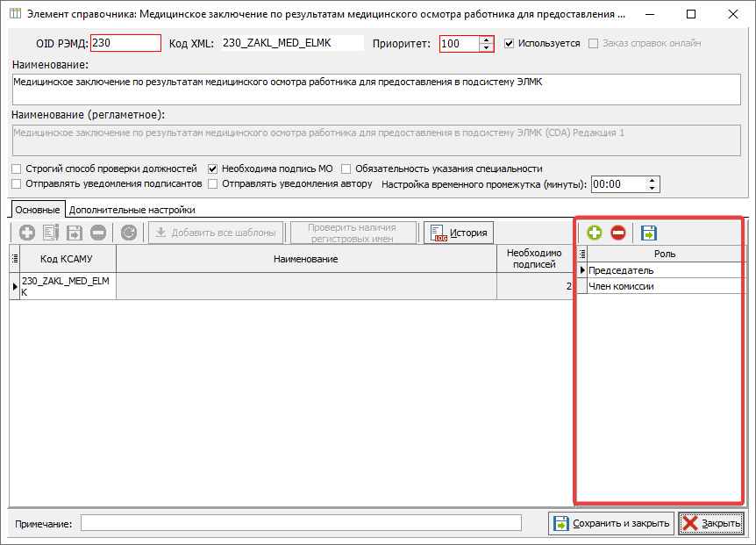This screenshot has width=756, height=545.
Task: Enable Обязательность указания специальности
Action: pyautogui.click(x=346, y=169)
